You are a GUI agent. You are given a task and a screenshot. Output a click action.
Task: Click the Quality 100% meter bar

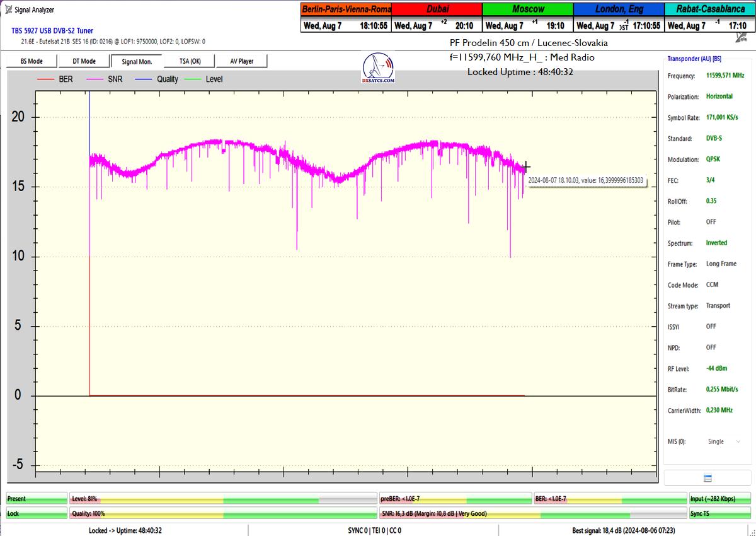click(223, 513)
